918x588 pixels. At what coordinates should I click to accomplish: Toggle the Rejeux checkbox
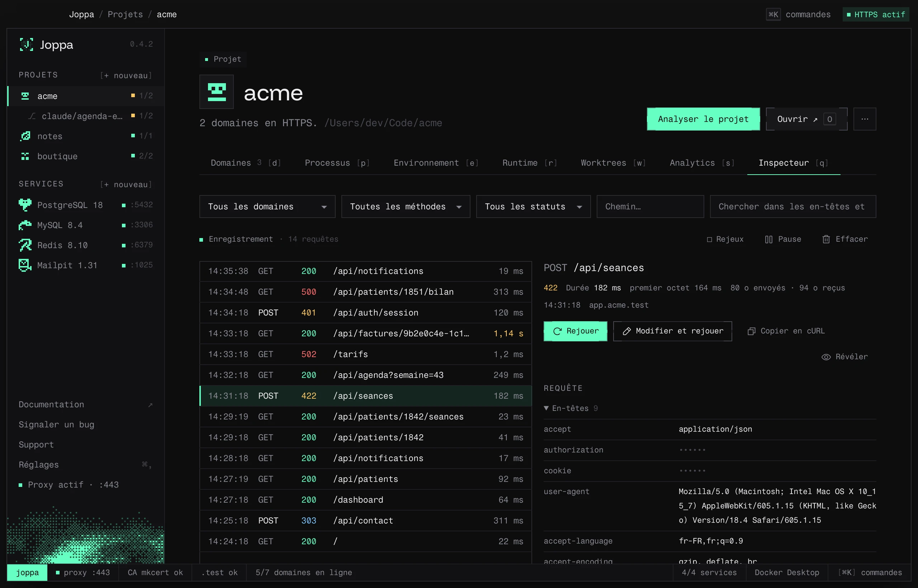[710, 240]
